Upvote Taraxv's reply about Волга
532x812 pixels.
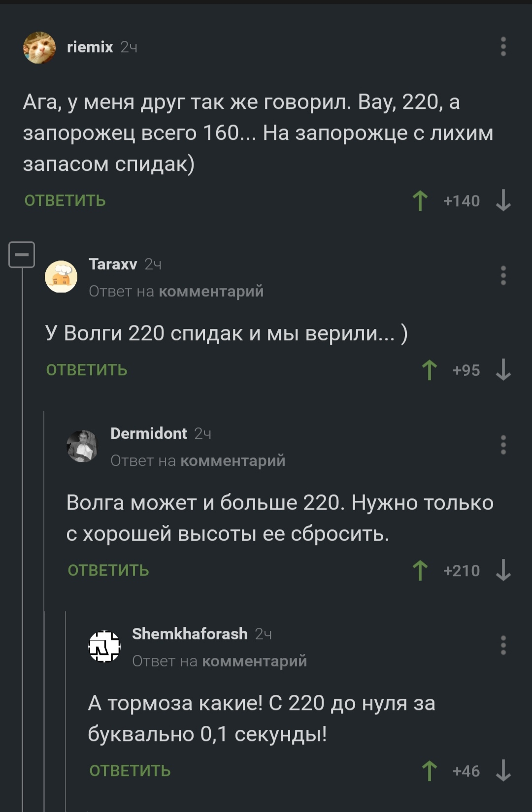point(430,370)
